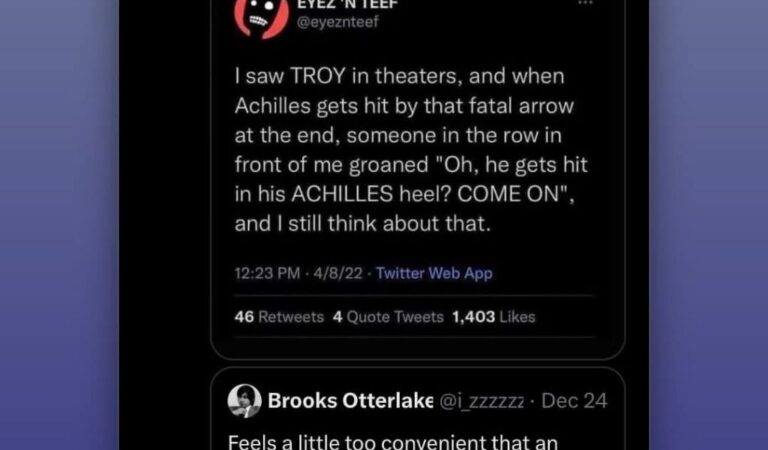Image resolution: width=768 pixels, height=450 pixels.
Task: Click the Dec 24 reply date
Action: click(575, 401)
